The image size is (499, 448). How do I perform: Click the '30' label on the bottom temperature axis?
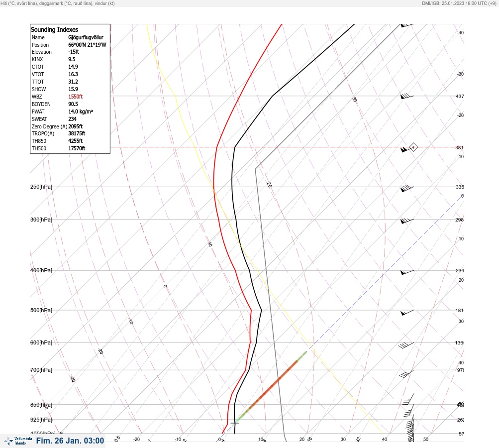(x=343, y=440)
